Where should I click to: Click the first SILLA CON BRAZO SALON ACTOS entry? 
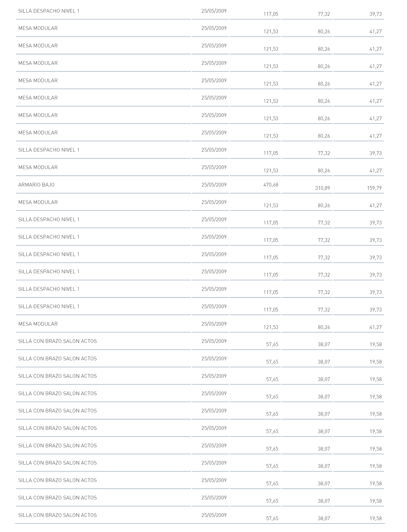coord(57,341)
